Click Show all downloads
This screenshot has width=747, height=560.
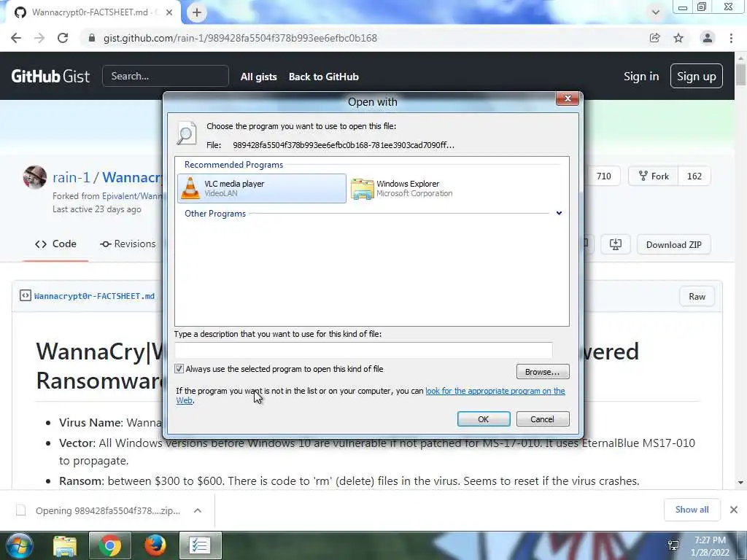(692, 510)
